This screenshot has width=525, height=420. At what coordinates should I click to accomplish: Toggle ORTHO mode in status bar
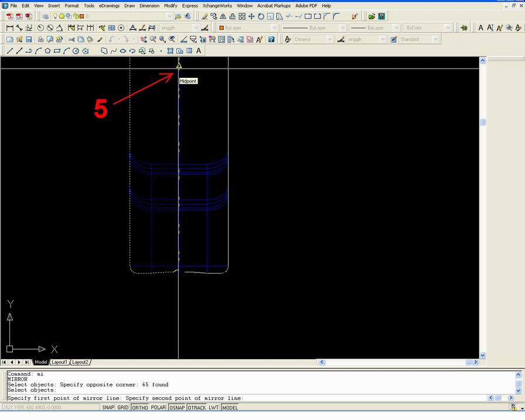tap(139, 407)
